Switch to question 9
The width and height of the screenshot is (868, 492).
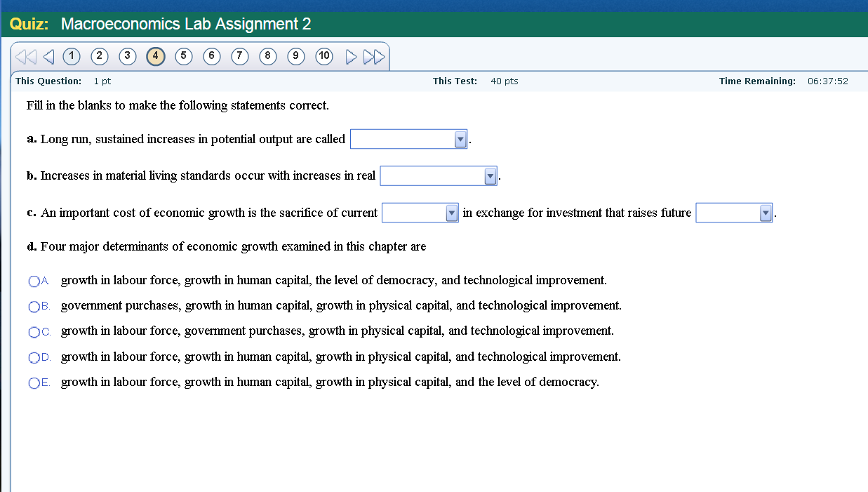click(295, 56)
